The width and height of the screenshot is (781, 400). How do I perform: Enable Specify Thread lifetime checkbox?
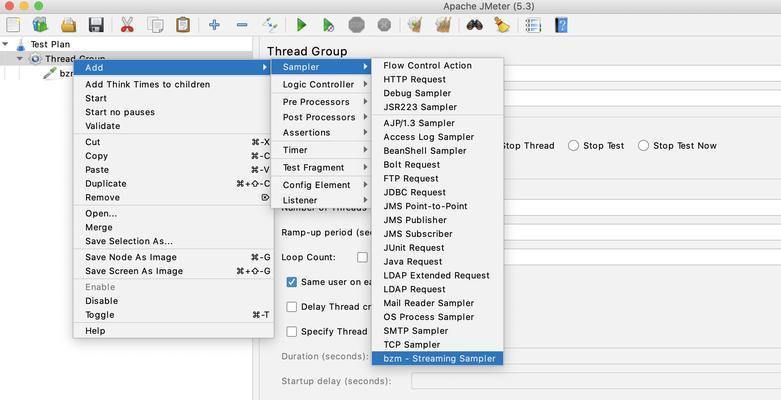click(x=292, y=332)
